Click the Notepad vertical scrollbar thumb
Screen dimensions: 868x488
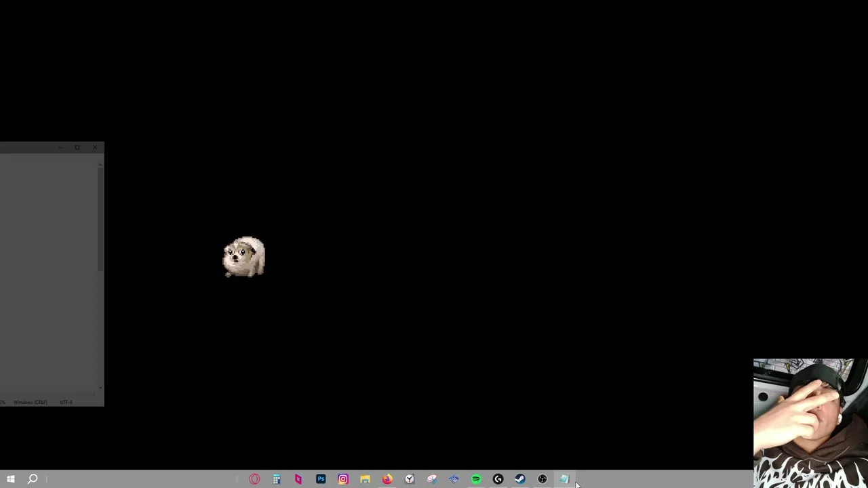tap(100, 218)
